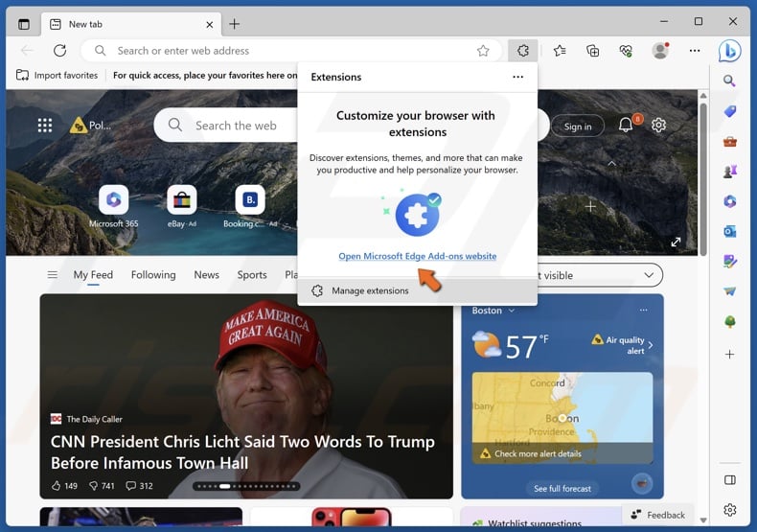Expand the Air quality alert arrow

coord(651,345)
